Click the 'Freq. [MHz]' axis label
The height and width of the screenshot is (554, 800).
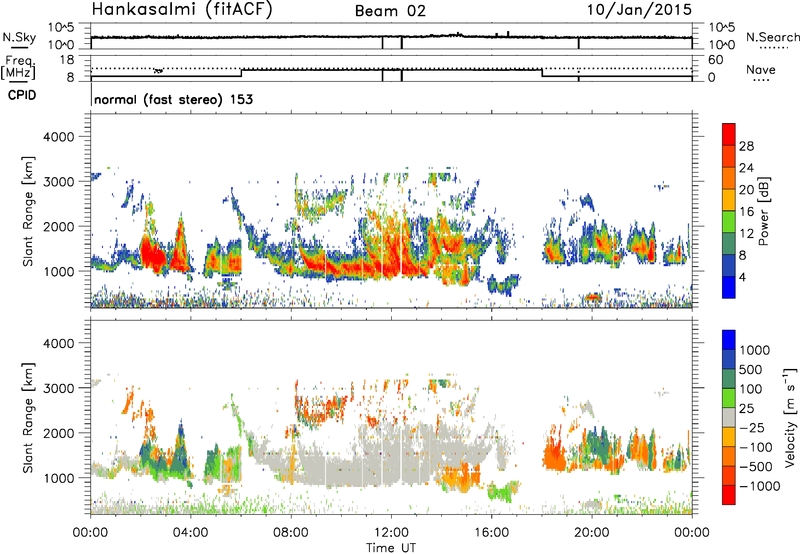pos(18,69)
